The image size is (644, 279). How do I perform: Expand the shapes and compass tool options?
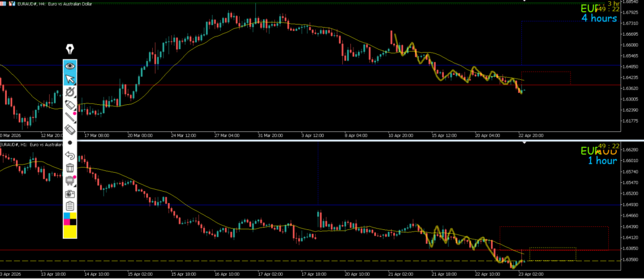pos(70,92)
